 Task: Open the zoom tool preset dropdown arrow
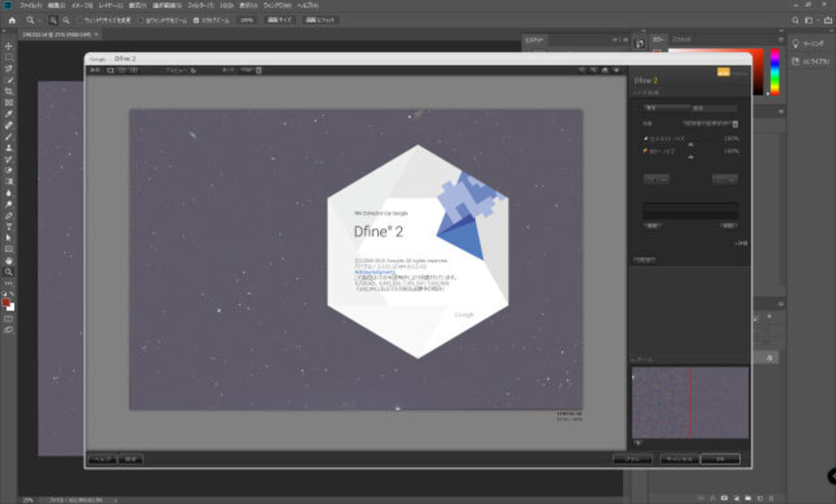pyautogui.click(x=38, y=20)
